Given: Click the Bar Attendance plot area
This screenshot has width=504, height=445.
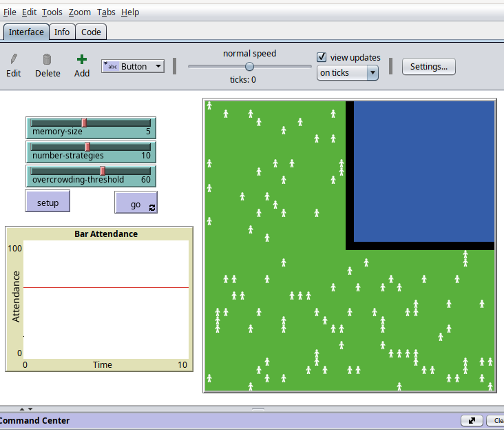Looking at the screenshot, I should [106, 300].
